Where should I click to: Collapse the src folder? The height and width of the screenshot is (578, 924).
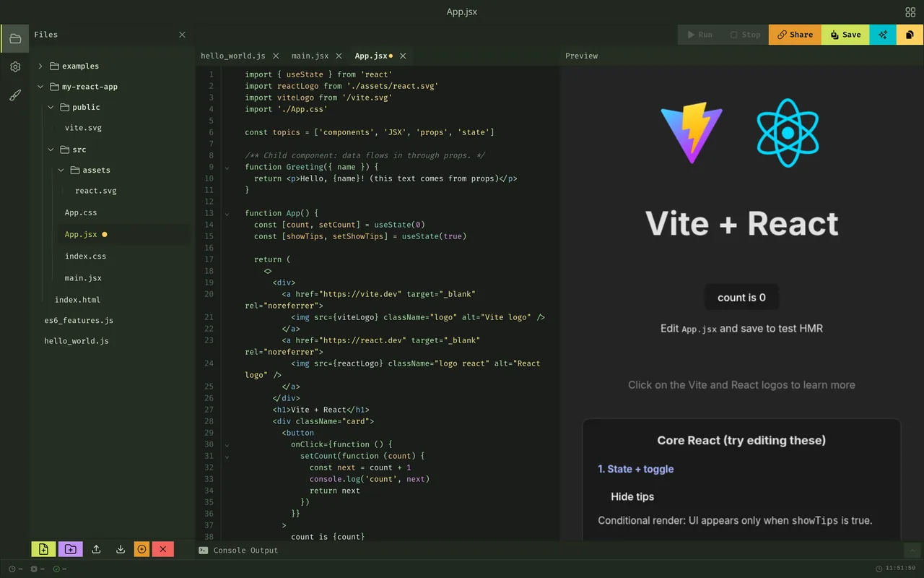(x=51, y=150)
